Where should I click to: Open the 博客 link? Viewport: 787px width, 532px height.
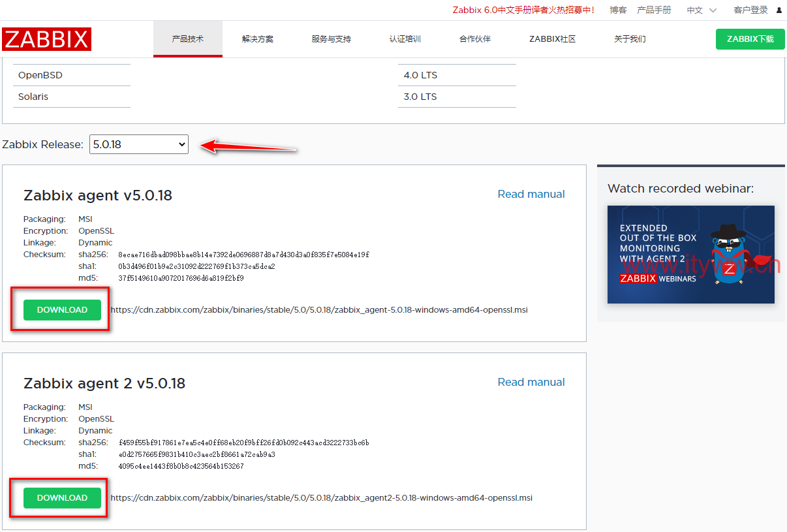(x=618, y=10)
